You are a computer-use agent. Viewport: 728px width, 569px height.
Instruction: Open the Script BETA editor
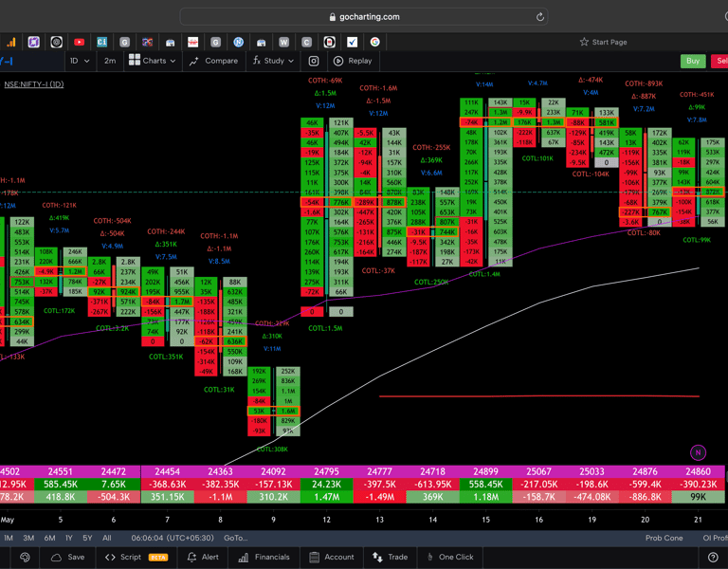pyautogui.click(x=136, y=557)
